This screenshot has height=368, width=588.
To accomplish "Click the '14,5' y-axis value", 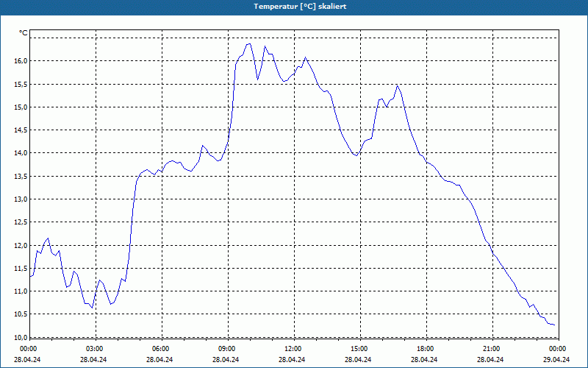I will (x=21, y=130).
